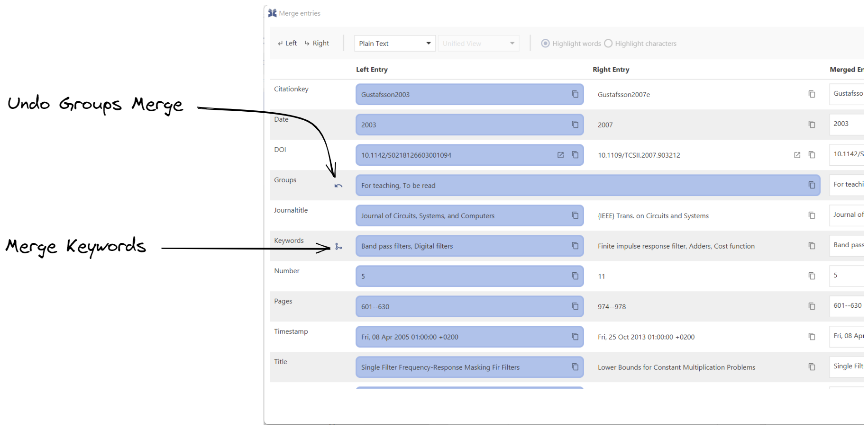The image size is (868, 429).
Task: Copy the left entry Citationkey value
Action: click(x=575, y=94)
